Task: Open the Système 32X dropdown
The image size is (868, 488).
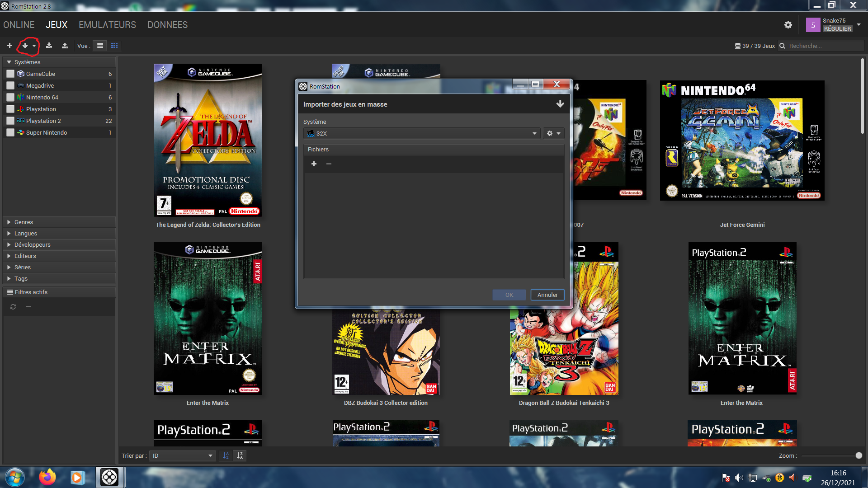Action: [x=421, y=133]
